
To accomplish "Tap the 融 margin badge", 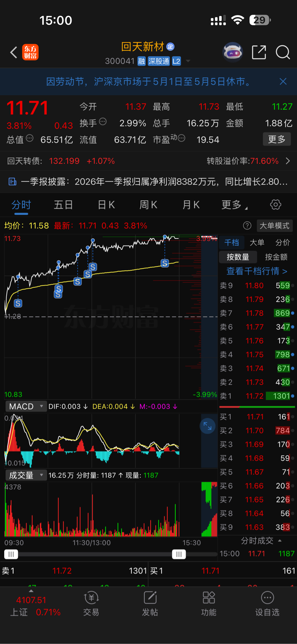I will [142, 61].
